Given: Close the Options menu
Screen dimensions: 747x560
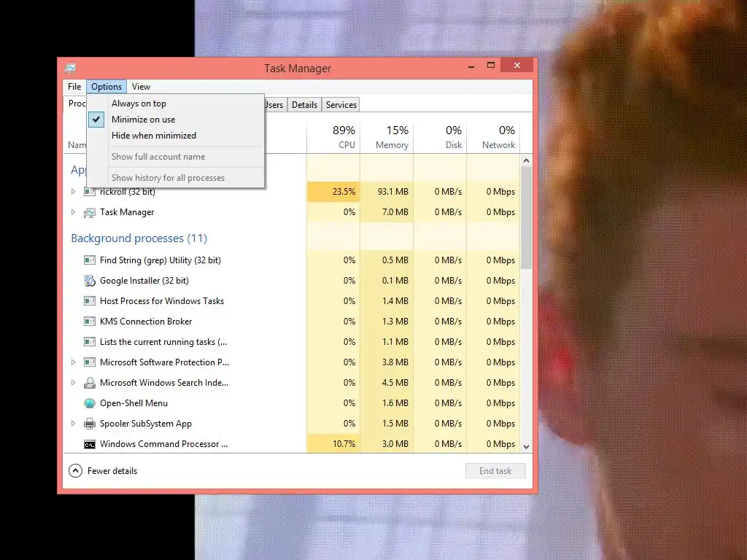Looking at the screenshot, I should (107, 87).
